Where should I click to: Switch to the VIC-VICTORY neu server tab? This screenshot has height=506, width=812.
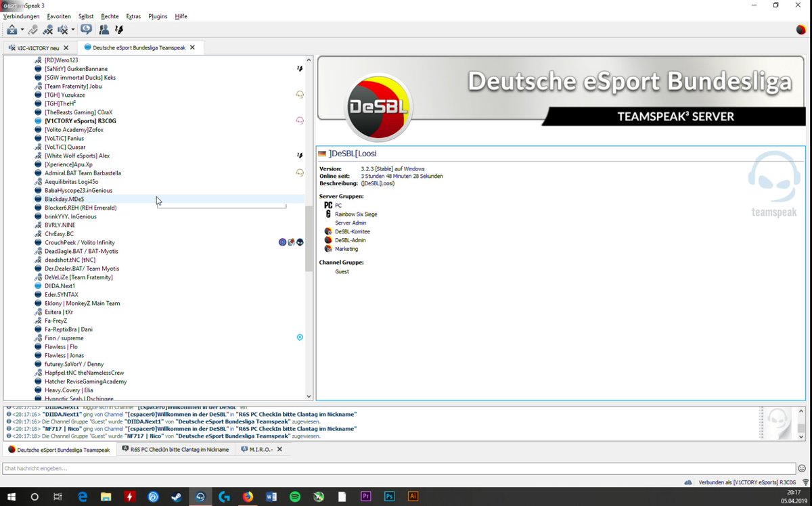[x=39, y=48]
